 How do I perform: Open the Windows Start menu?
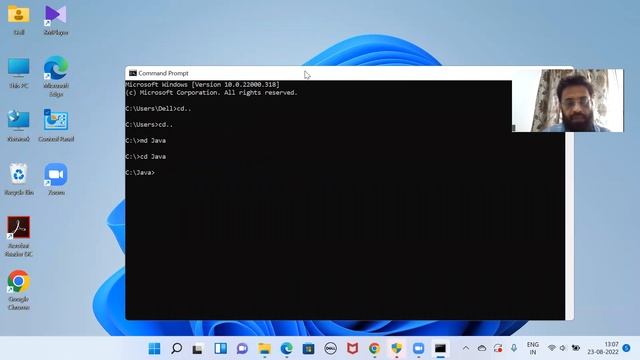click(154, 349)
